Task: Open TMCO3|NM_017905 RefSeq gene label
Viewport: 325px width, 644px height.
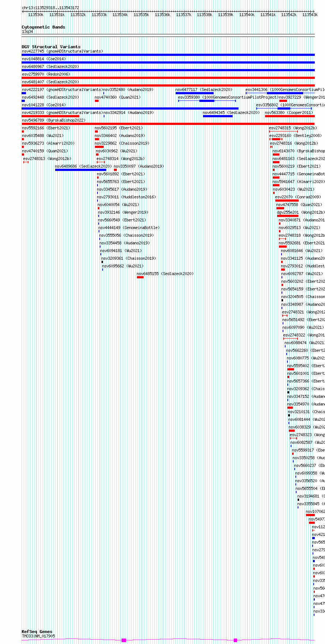Action: (x=39, y=636)
